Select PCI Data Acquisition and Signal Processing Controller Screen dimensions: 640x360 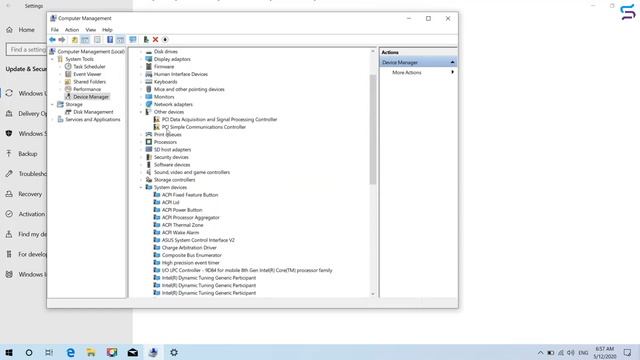(219, 120)
